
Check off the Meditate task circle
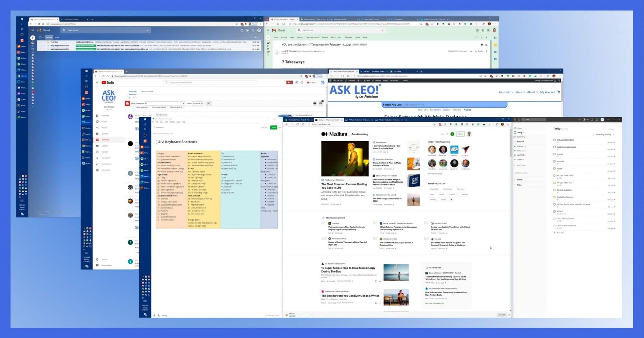click(x=554, y=161)
